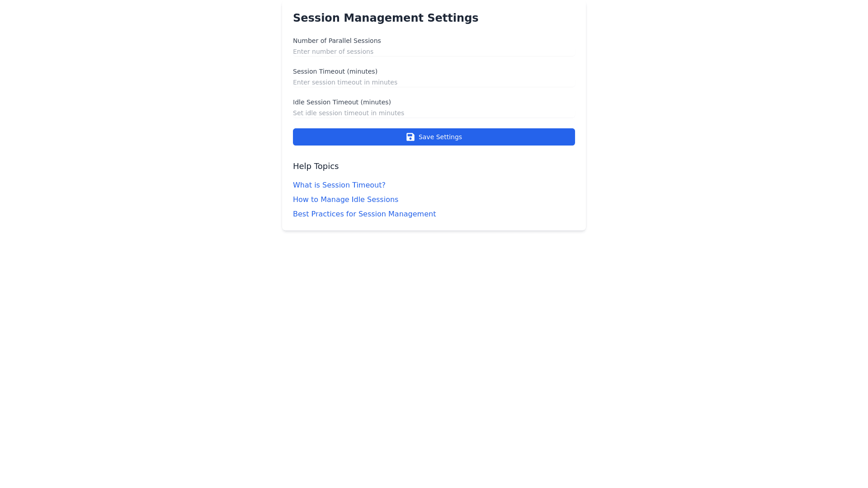Select the Set idle session timeout field
Viewport: 868px width, 488px height.
(433, 113)
